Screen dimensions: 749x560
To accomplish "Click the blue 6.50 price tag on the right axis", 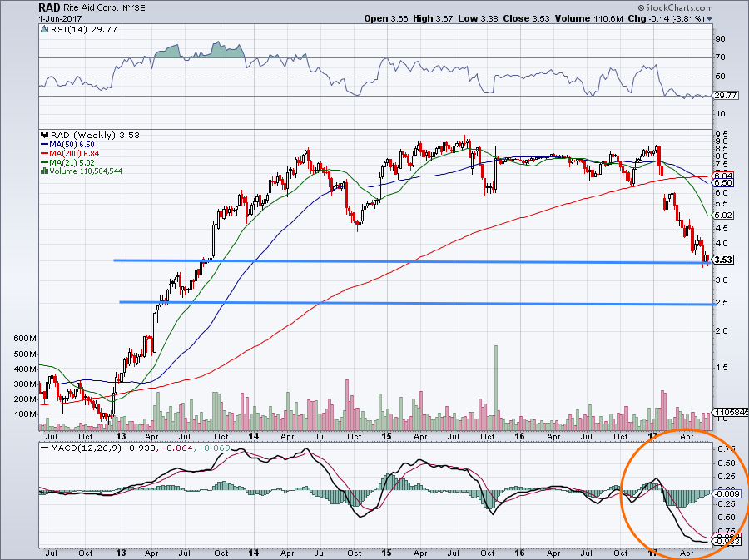I will [x=723, y=183].
